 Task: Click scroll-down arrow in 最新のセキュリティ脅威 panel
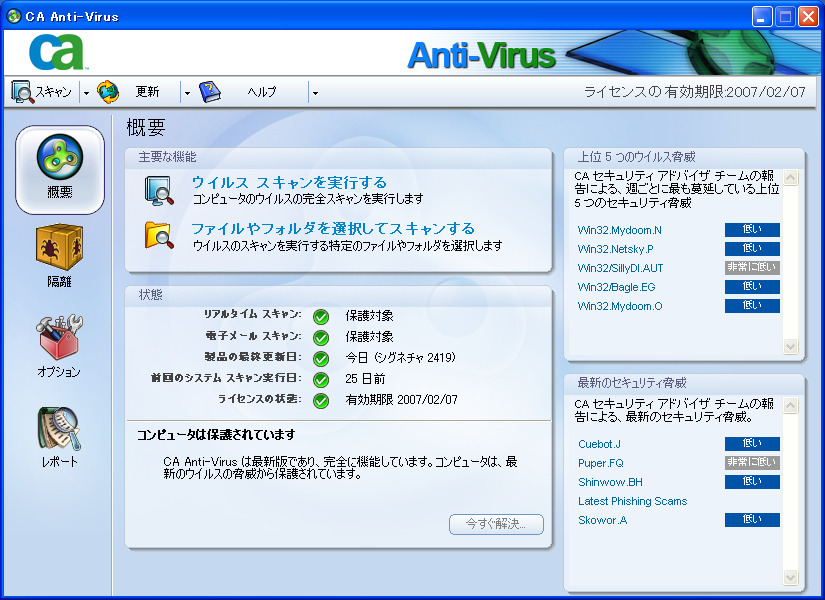tap(790, 577)
